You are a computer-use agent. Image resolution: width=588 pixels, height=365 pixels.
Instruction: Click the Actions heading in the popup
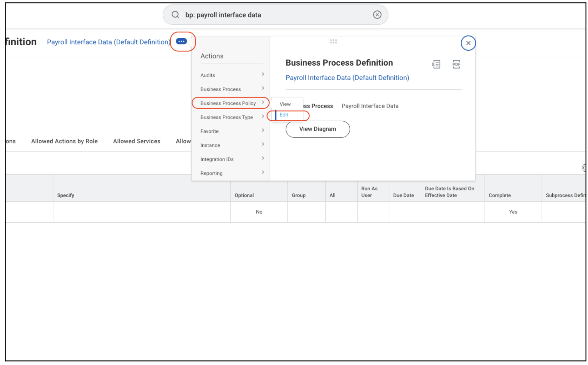point(212,56)
